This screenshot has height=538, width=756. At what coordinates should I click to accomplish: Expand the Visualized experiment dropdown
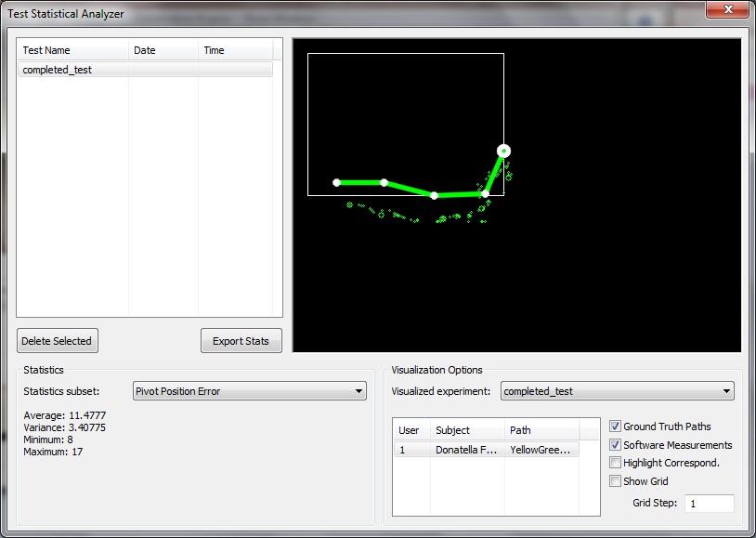coord(617,391)
